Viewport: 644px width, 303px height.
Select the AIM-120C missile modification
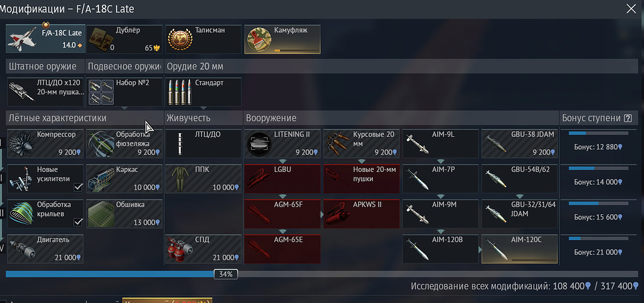(520, 249)
